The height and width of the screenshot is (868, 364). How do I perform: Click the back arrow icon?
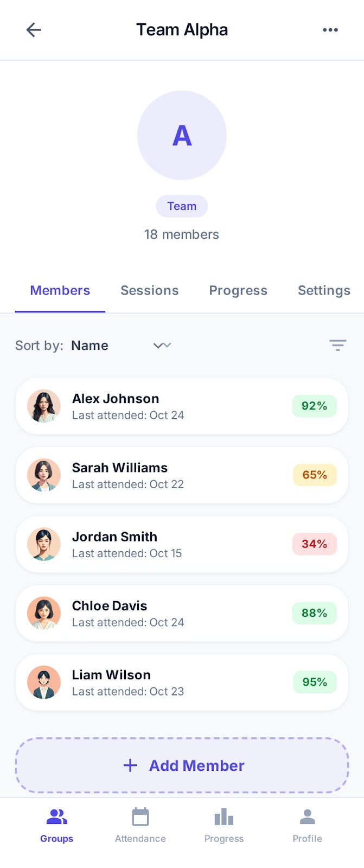coord(33,30)
